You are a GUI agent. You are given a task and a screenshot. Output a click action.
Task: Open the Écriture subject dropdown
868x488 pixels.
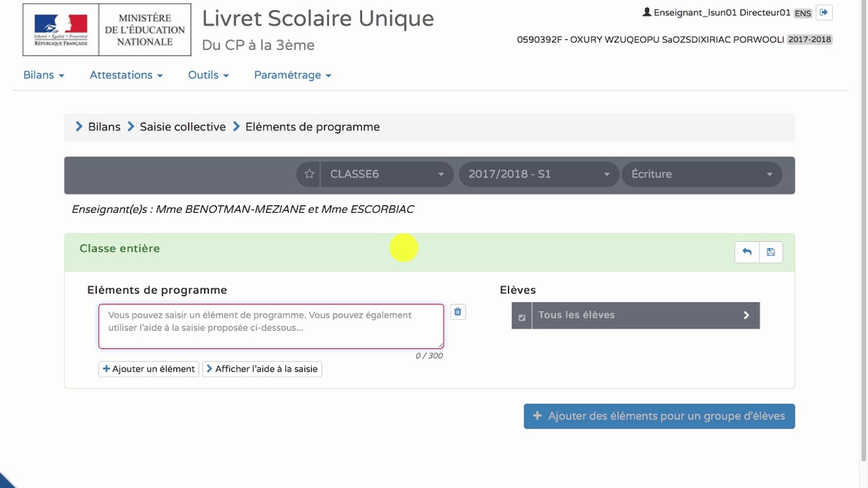point(702,174)
